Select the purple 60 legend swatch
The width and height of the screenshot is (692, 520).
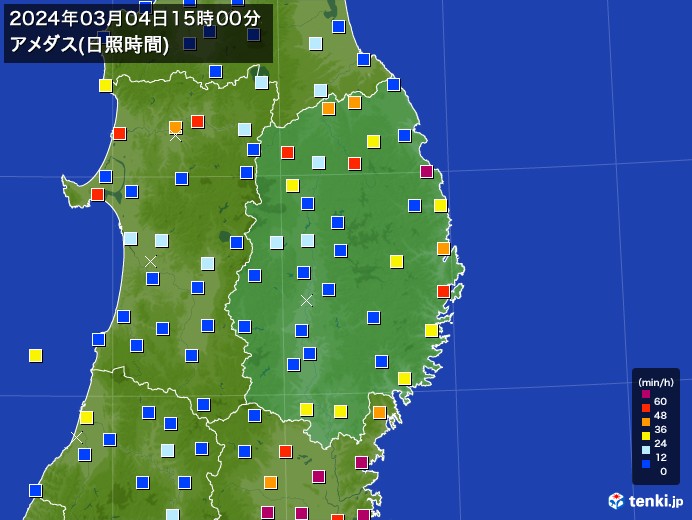[646, 394]
